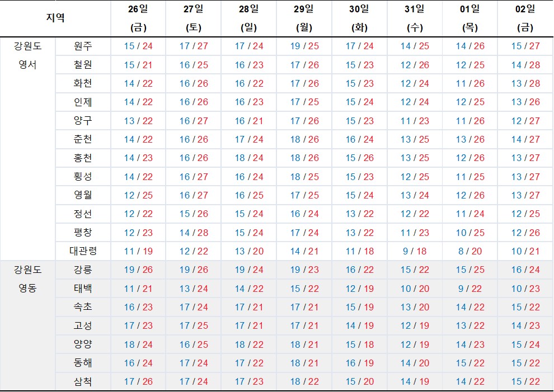Select the 철원 row label
554x392 pixels.
83,65
